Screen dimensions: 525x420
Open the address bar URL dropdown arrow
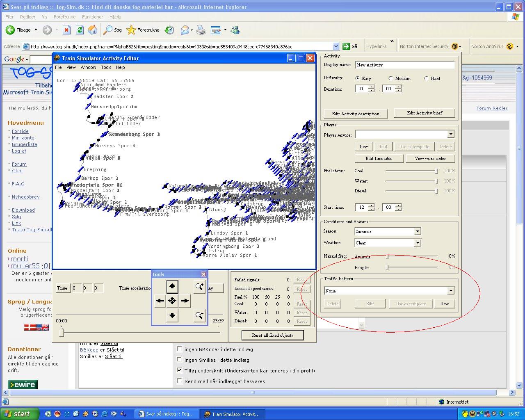pos(336,46)
